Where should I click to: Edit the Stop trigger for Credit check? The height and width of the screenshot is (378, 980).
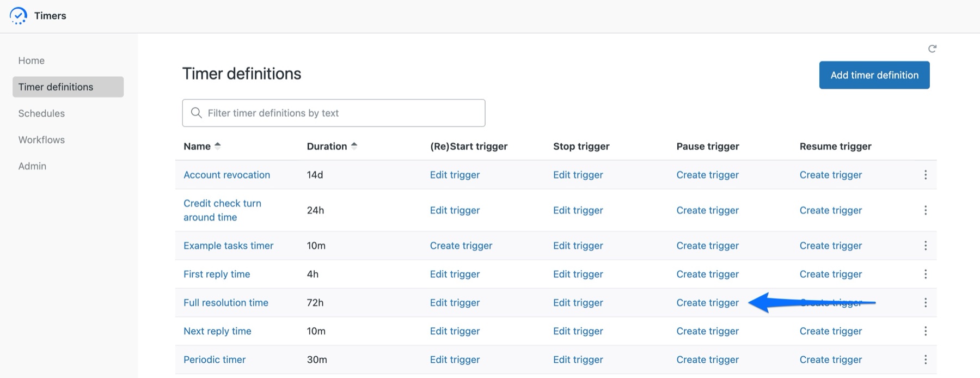(x=578, y=210)
